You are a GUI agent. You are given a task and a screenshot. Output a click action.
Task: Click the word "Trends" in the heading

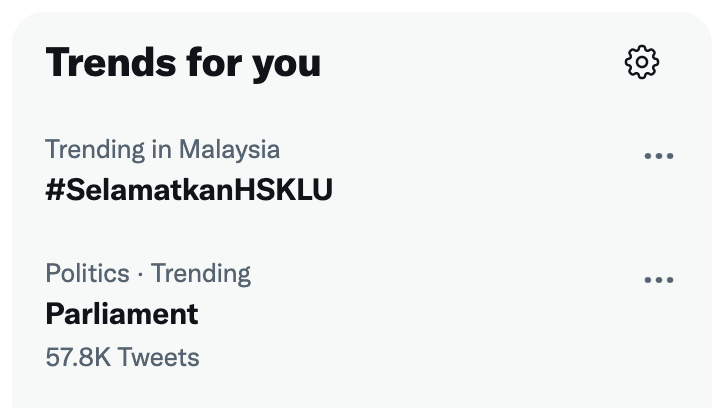point(111,62)
